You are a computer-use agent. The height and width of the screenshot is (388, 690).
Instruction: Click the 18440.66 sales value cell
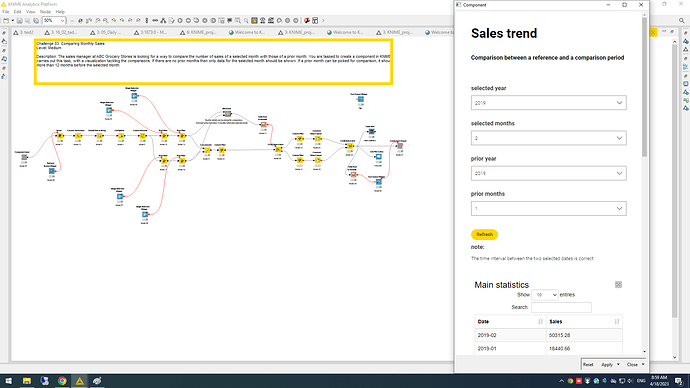[x=584, y=348]
